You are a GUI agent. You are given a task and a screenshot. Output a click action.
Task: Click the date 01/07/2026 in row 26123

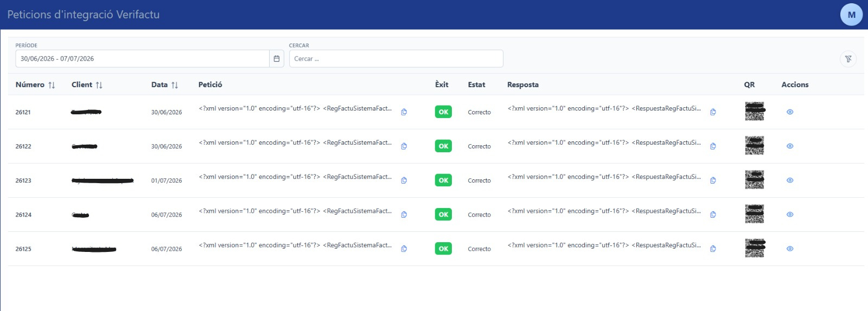pyautogui.click(x=167, y=180)
